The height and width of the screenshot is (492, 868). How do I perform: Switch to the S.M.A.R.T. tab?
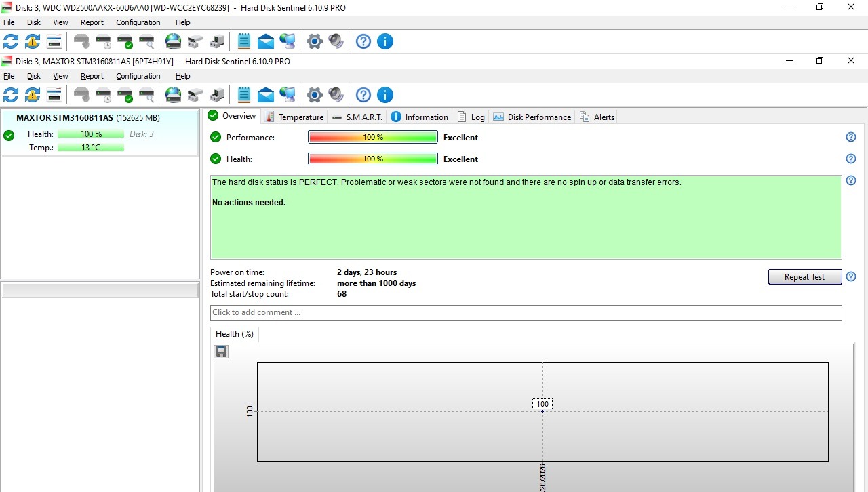tap(357, 117)
